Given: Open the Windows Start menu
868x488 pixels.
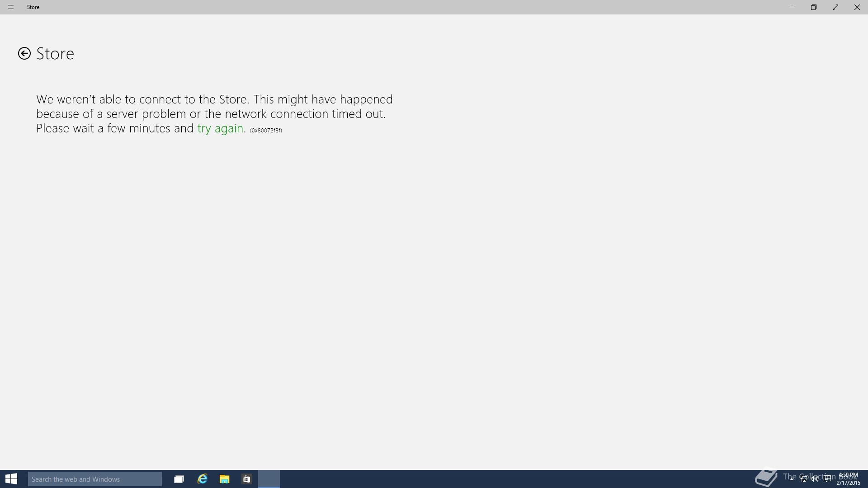Looking at the screenshot, I should [x=11, y=479].
